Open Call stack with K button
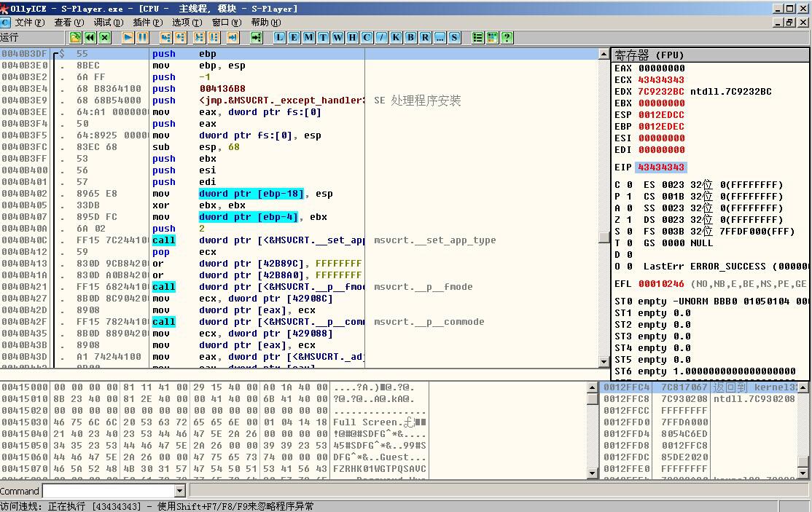Viewport: 812px width, 512px height. point(396,37)
